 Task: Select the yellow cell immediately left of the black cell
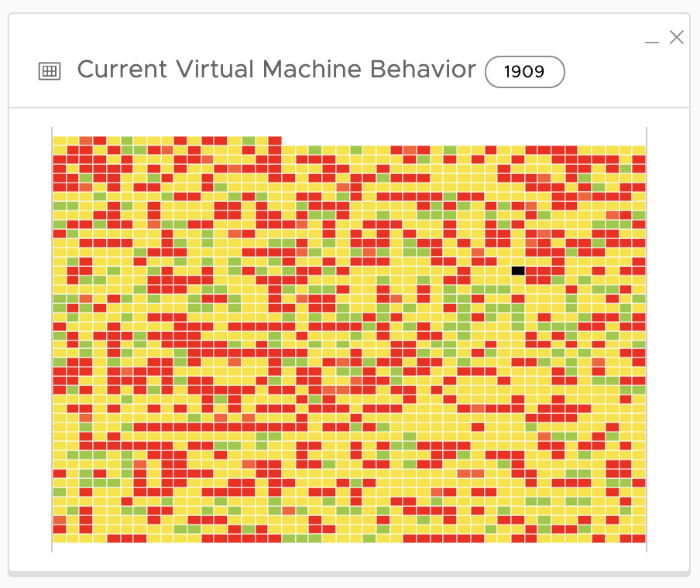click(x=505, y=271)
